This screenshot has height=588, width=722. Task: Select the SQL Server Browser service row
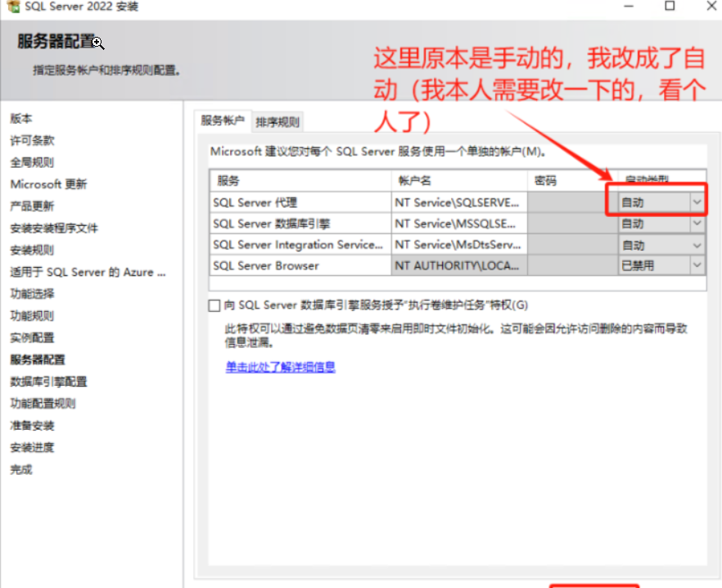[x=300, y=265]
